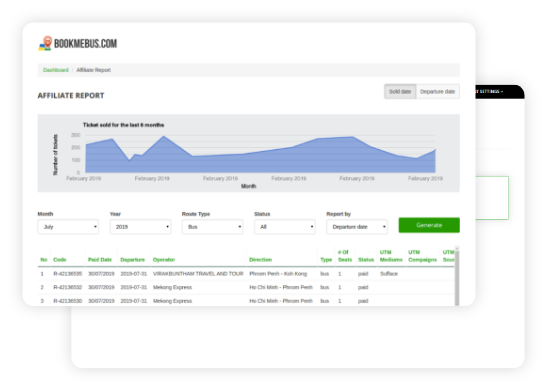Click the UTM Mediums column header
Image resolution: width=547 pixels, height=391 pixels.
(391, 256)
